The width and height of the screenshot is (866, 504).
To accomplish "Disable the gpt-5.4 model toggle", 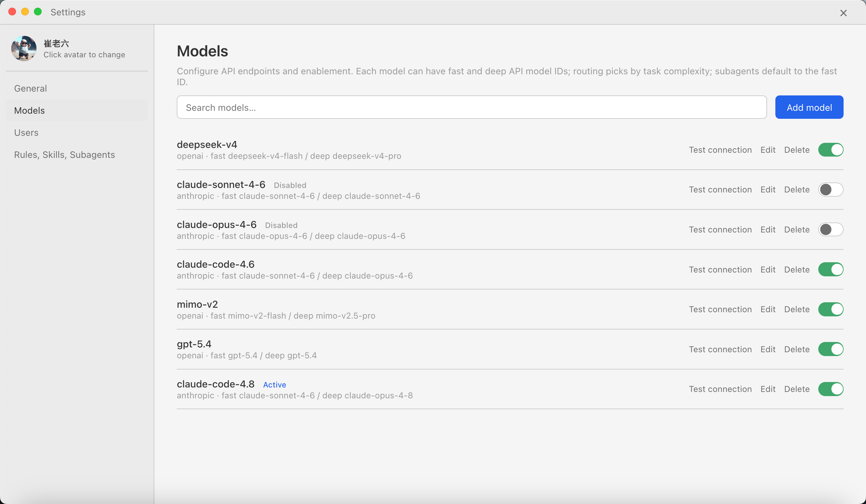I will 830,349.
